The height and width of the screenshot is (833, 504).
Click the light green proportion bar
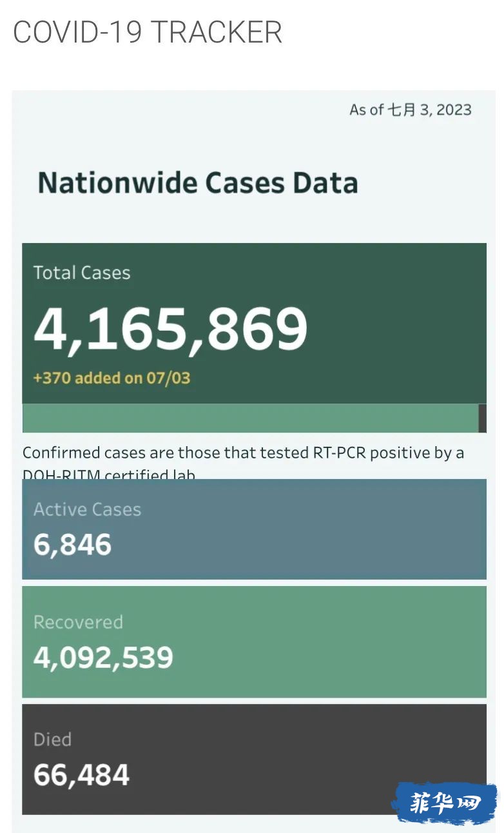point(250,418)
